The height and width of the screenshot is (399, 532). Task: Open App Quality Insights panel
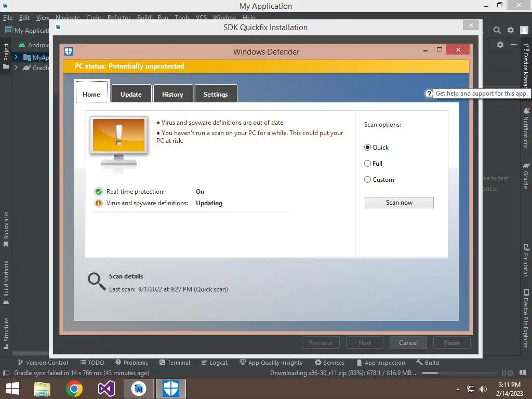[271, 363]
